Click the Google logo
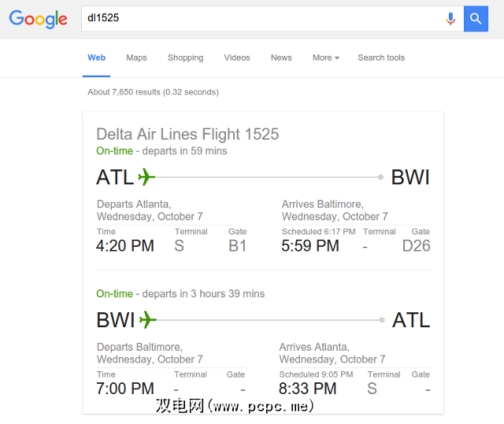Viewport: 504px width, 424px height. tap(38, 19)
